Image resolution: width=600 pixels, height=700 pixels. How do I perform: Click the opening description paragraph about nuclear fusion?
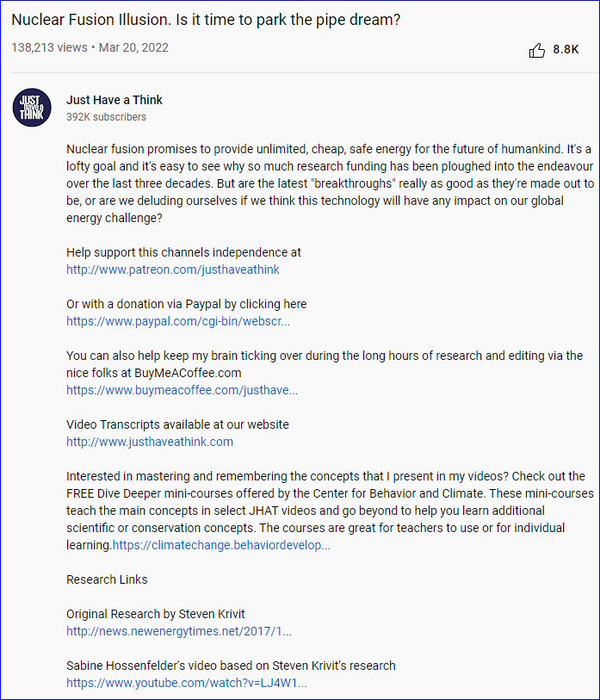(x=327, y=183)
